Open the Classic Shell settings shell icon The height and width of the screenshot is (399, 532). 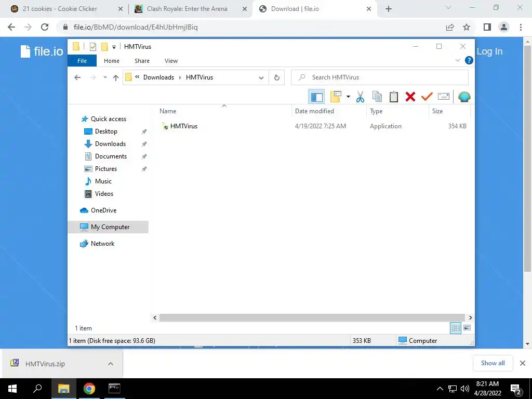click(464, 97)
